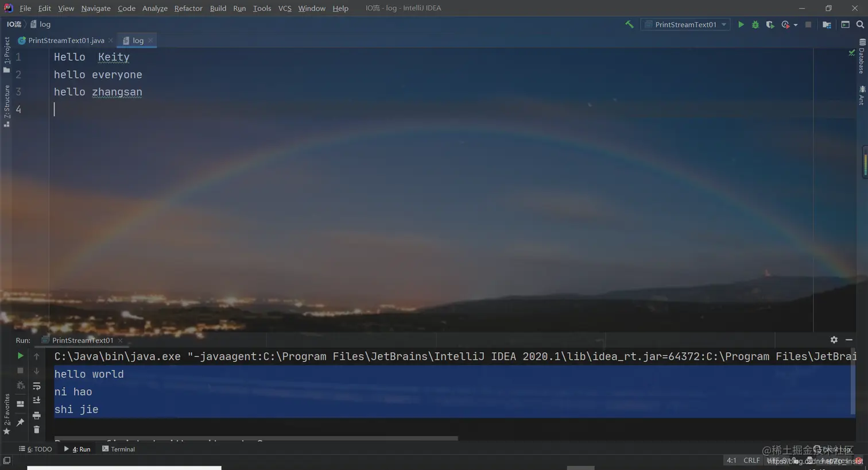Viewport: 868px width, 470px height.
Task: Clear console with the trash icon
Action: tap(37, 430)
